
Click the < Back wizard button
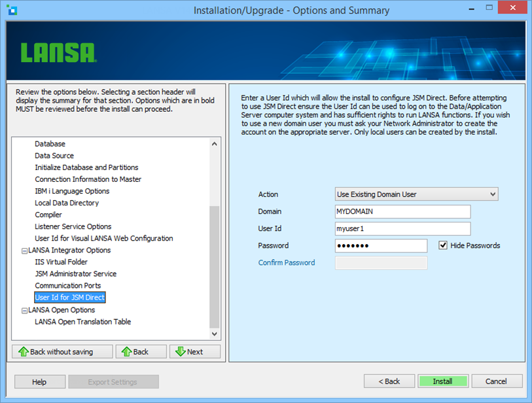coord(389,381)
